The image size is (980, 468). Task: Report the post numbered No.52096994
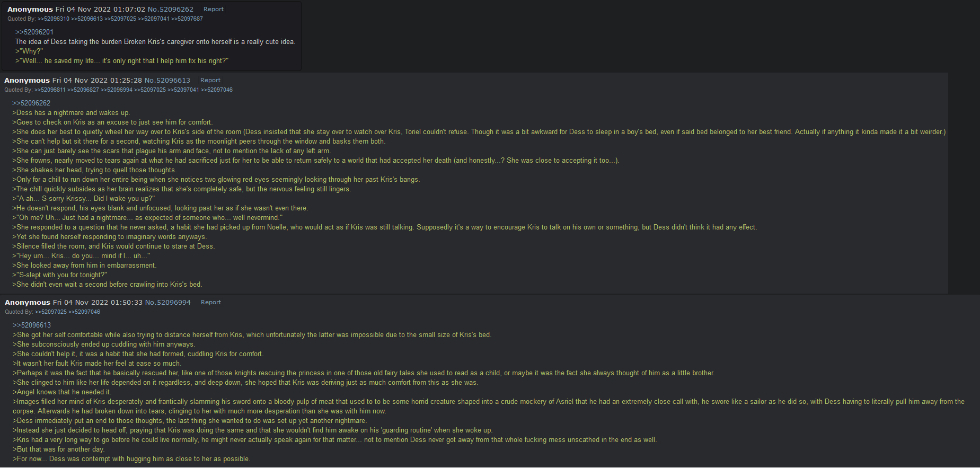(210, 302)
